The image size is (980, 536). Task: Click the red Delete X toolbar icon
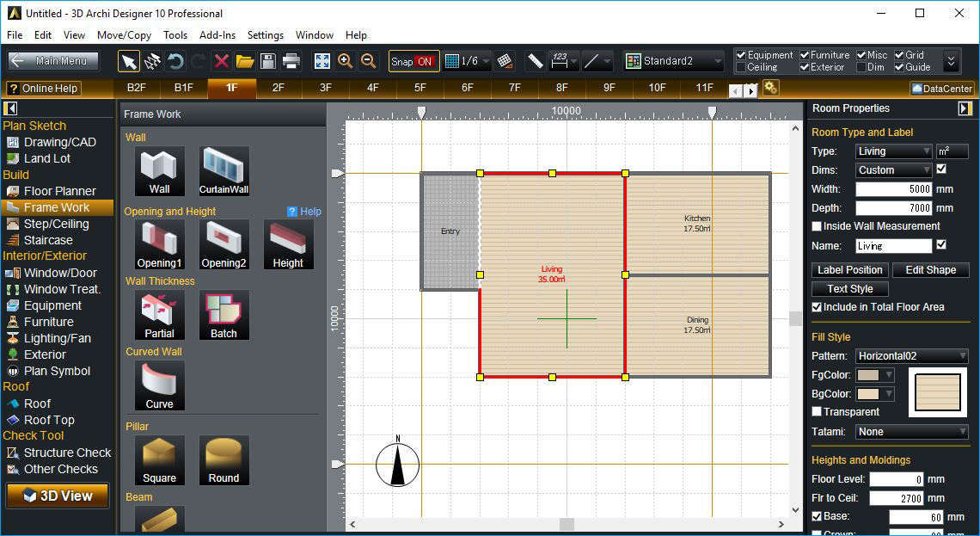[221, 61]
